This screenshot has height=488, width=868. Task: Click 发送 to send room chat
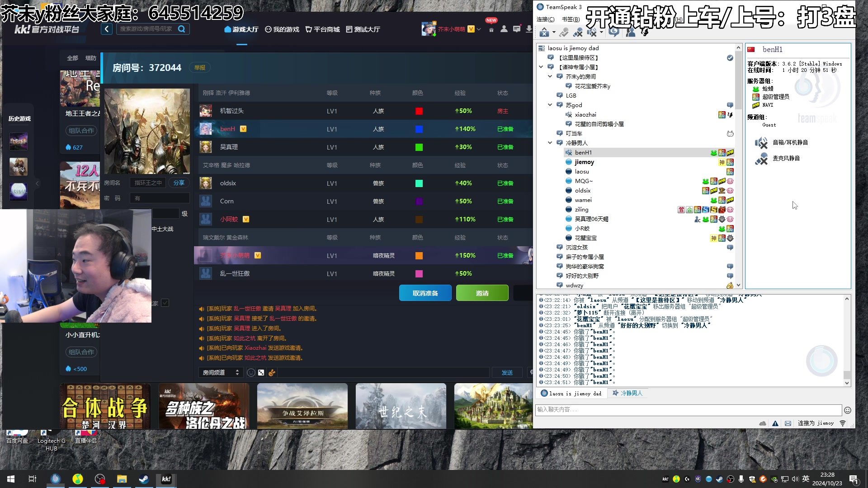[x=507, y=373]
